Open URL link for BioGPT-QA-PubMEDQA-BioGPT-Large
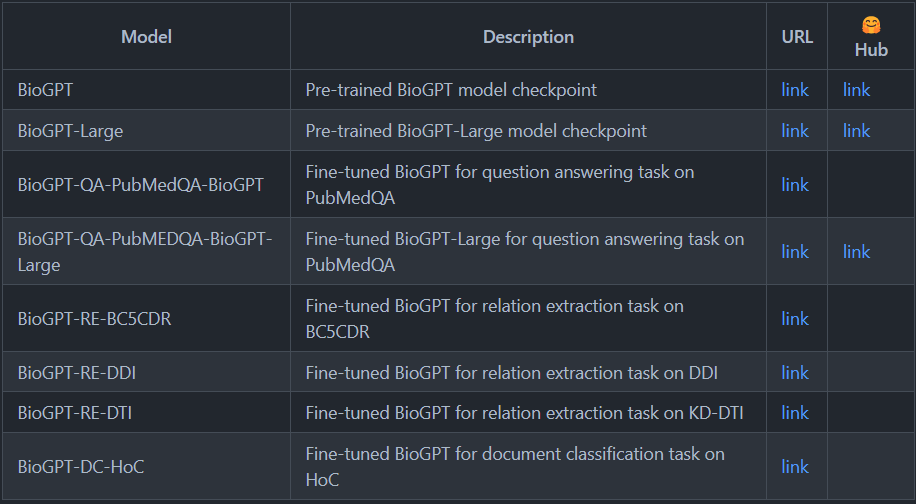916x504 pixels. (x=795, y=252)
